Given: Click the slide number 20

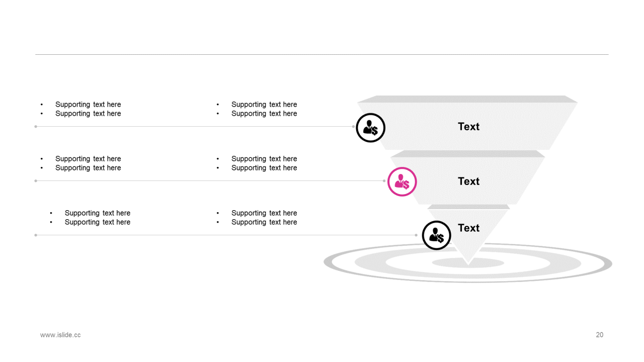Looking at the screenshot, I should (599, 335).
